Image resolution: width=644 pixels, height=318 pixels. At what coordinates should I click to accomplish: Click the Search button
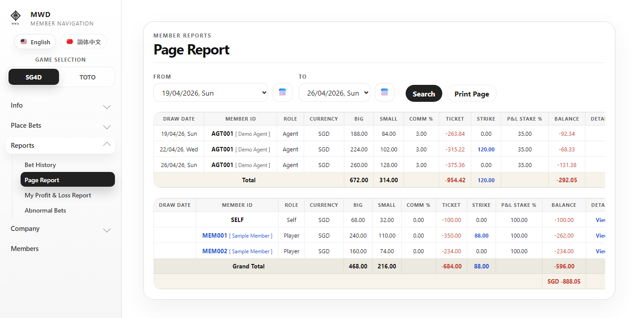424,93
